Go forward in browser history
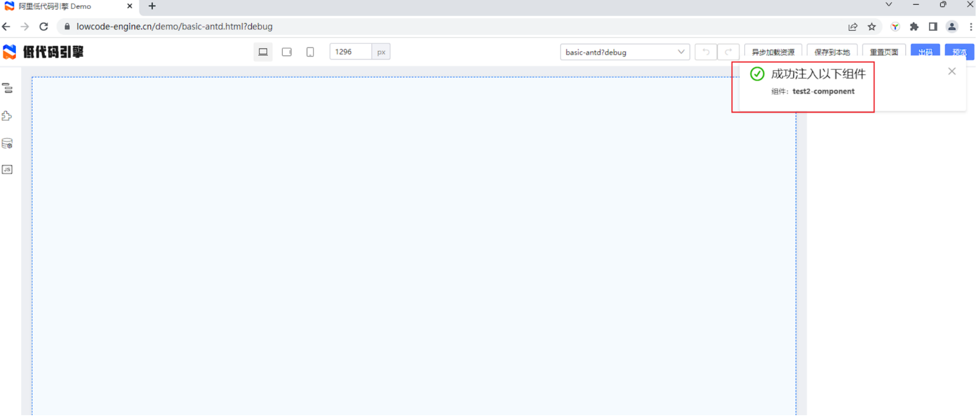Image resolution: width=980 pixels, height=417 pixels. click(x=24, y=27)
